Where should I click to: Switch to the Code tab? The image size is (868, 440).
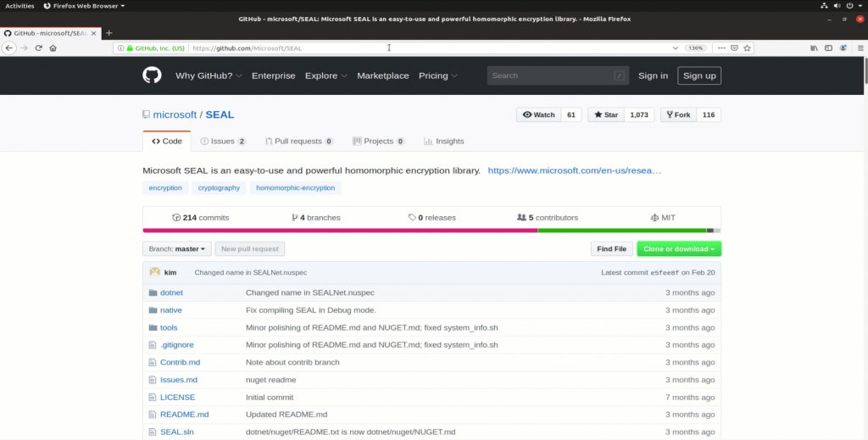pyautogui.click(x=167, y=141)
